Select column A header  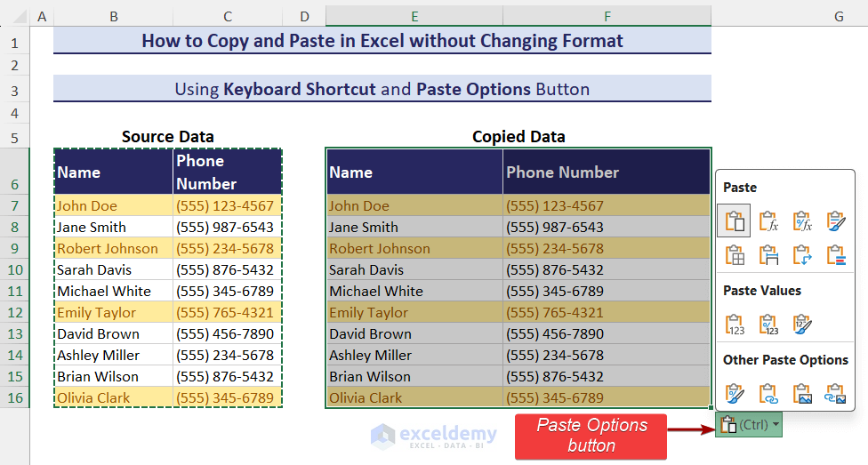coord(42,16)
